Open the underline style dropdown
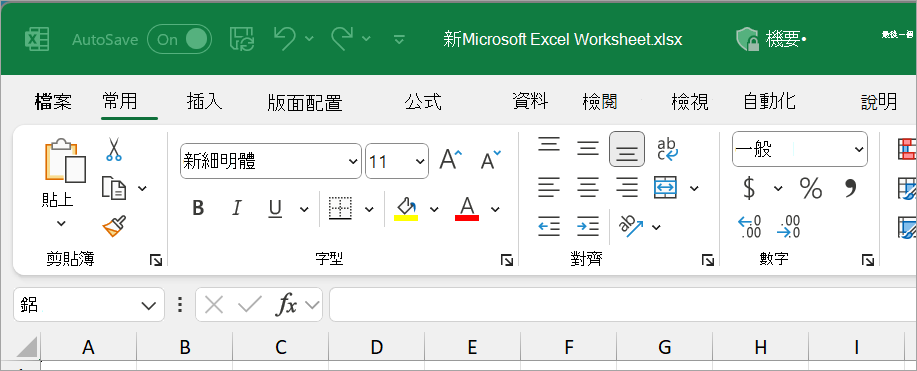The width and height of the screenshot is (917, 371). coord(304,209)
